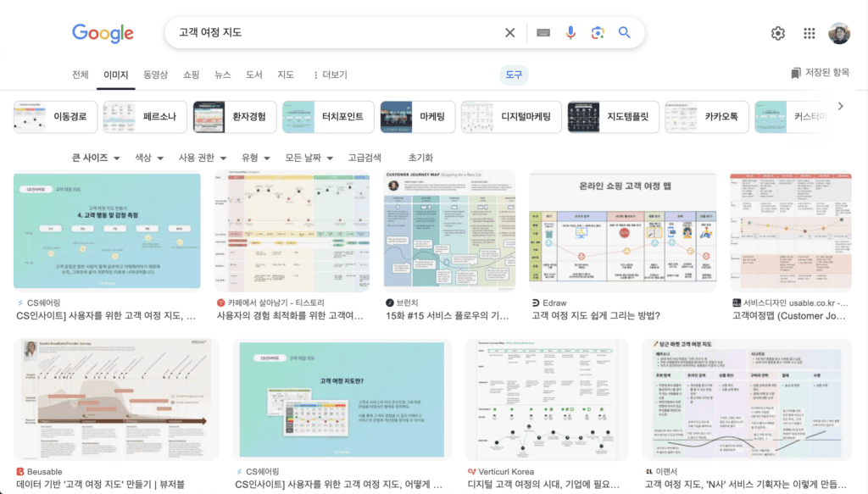Open 유형 type dropdown
This screenshot has width=868, height=494.
click(x=255, y=158)
